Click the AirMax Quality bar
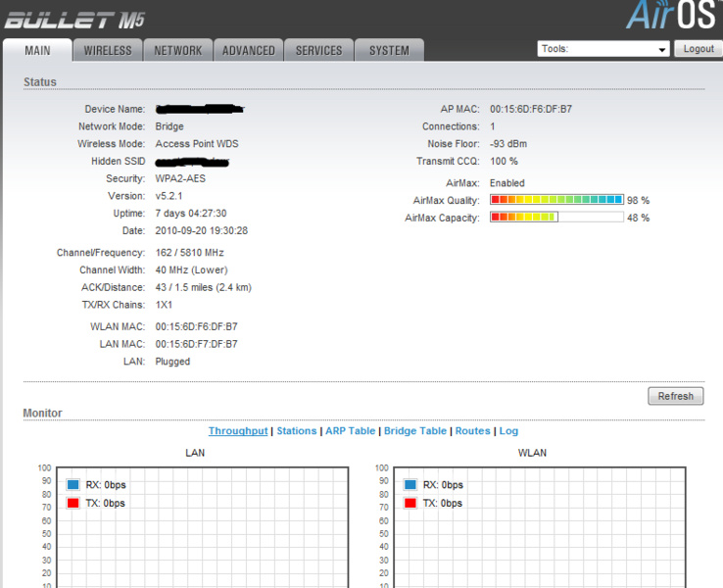This screenshot has height=588, width=723. pyautogui.click(x=556, y=200)
